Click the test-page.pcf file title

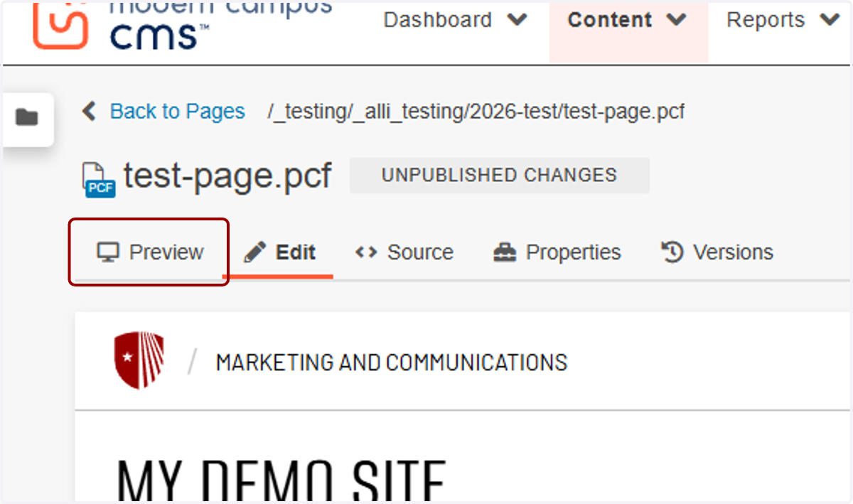coord(227,175)
